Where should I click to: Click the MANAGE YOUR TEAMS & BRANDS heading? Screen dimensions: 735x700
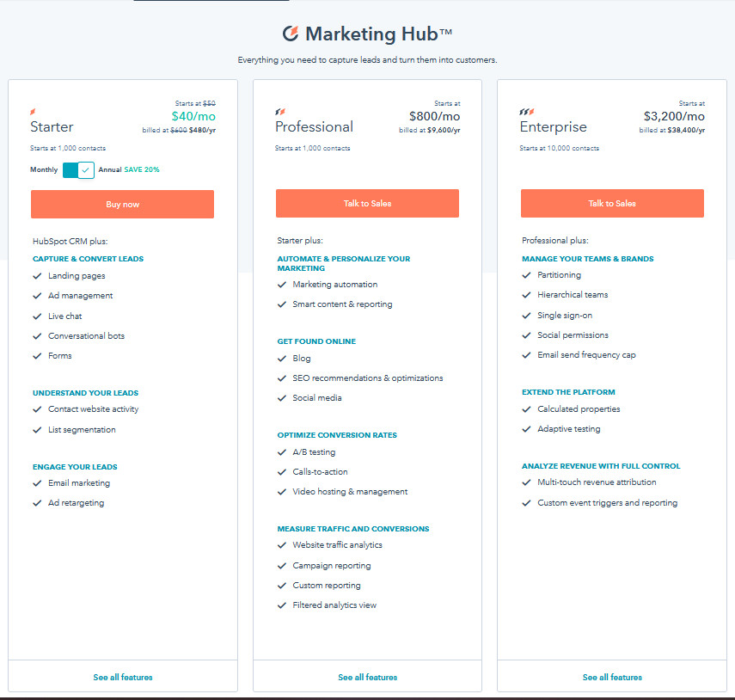pyautogui.click(x=588, y=259)
